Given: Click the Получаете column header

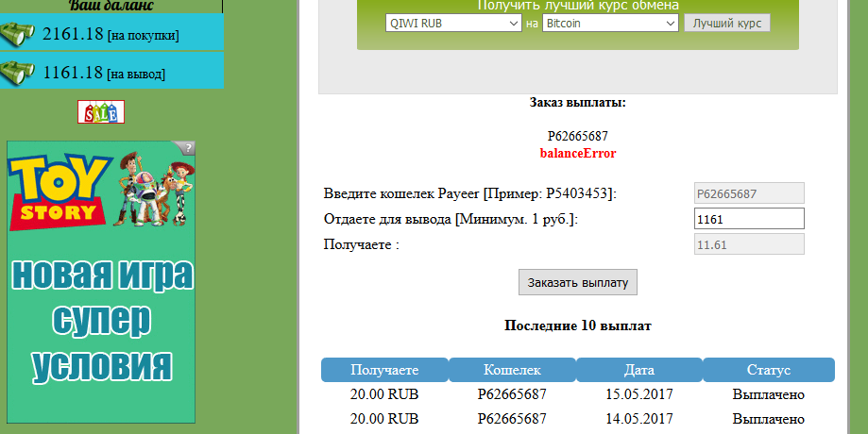Looking at the screenshot, I should [384, 370].
